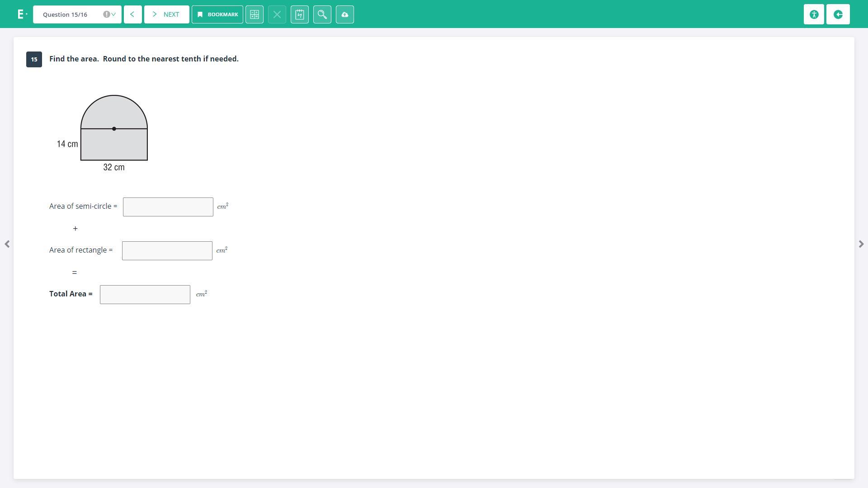Go to previous question using toolbar arrow
Viewport: 868px width, 488px height.
(132, 14)
